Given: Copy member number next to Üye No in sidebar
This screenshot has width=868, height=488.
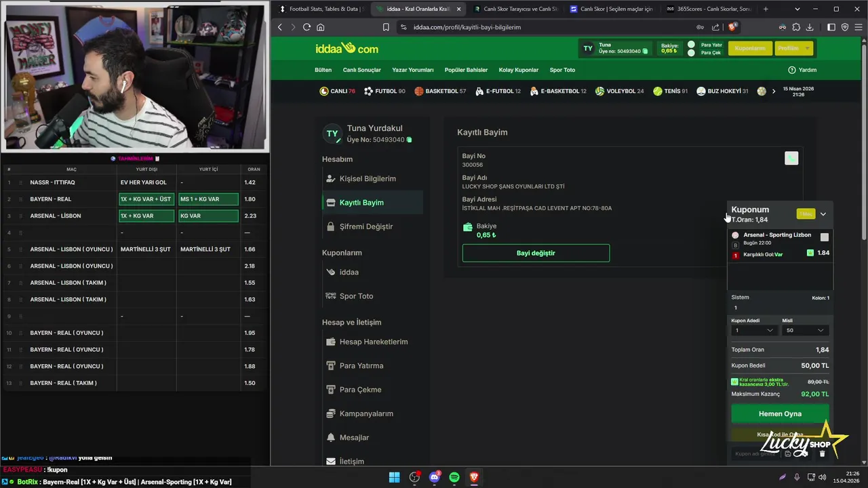Looking at the screenshot, I should click(x=409, y=140).
